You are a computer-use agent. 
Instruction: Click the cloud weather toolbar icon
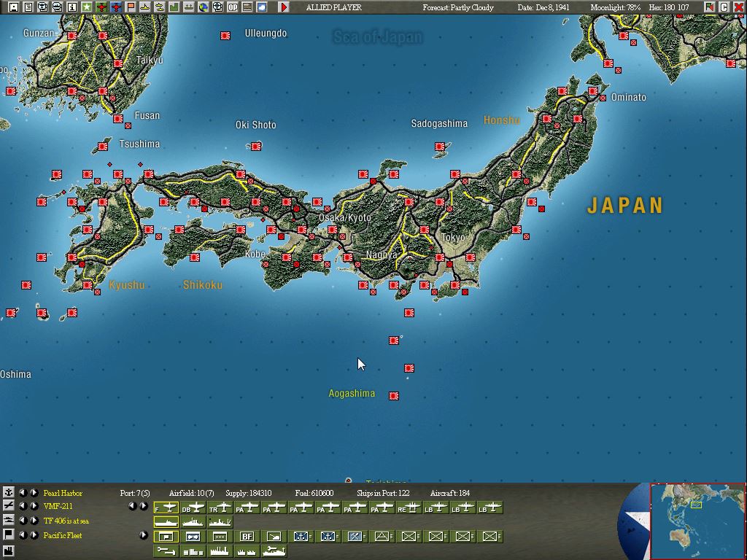coord(262,7)
